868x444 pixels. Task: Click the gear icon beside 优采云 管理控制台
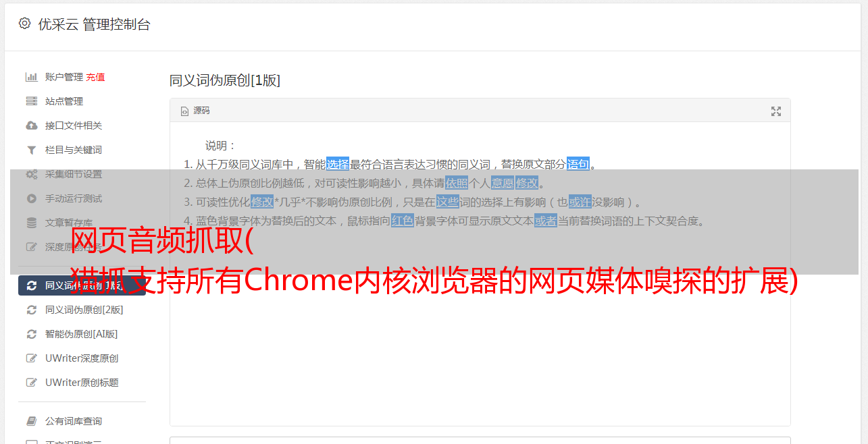pos(25,24)
